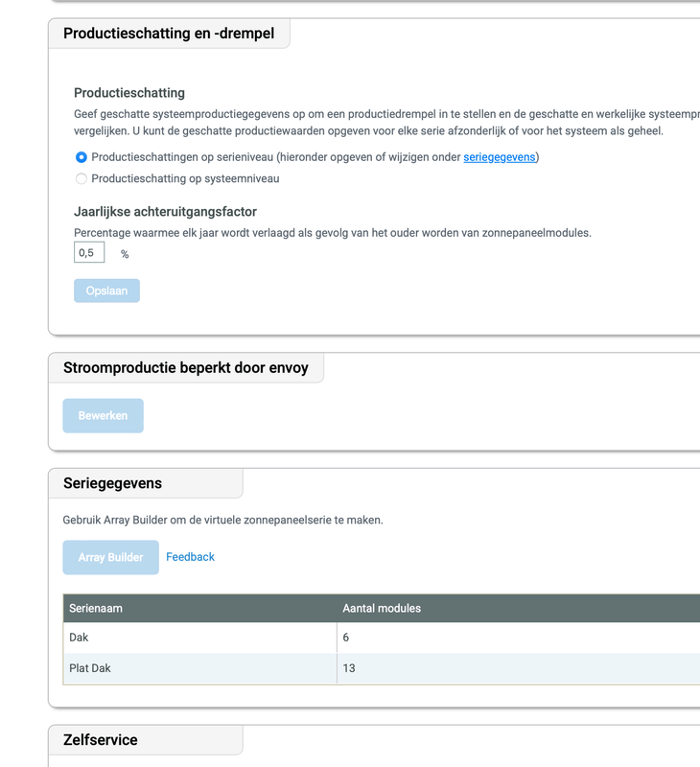Select Productieschattingen op serieniveau radio button
This screenshot has height=767, width=700.
(x=82, y=157)
